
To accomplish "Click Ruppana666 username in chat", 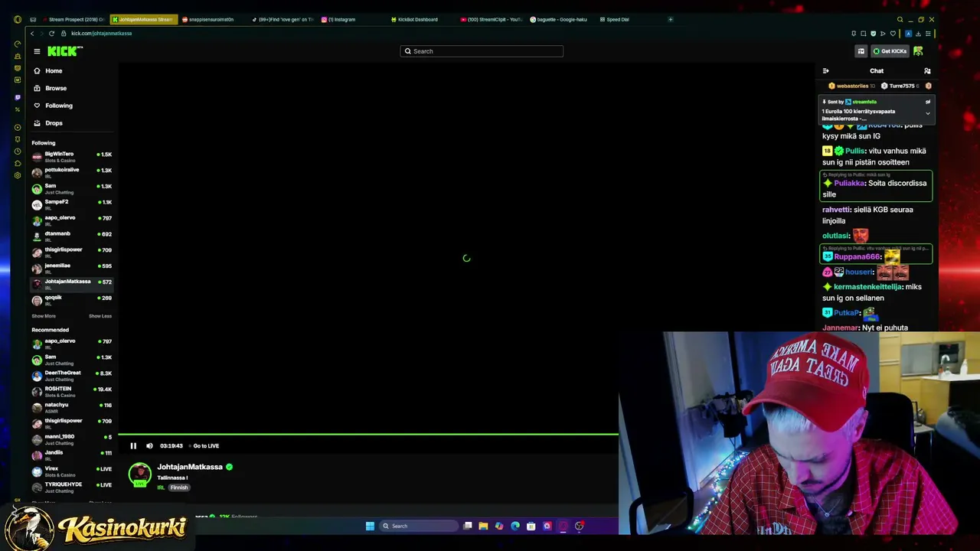I will coord(857,257).
